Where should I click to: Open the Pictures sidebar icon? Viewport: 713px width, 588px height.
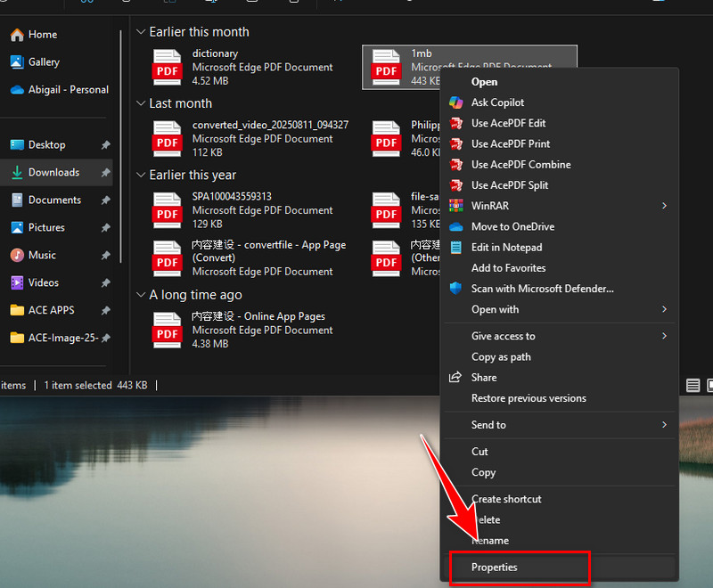[x=17, y=228]
